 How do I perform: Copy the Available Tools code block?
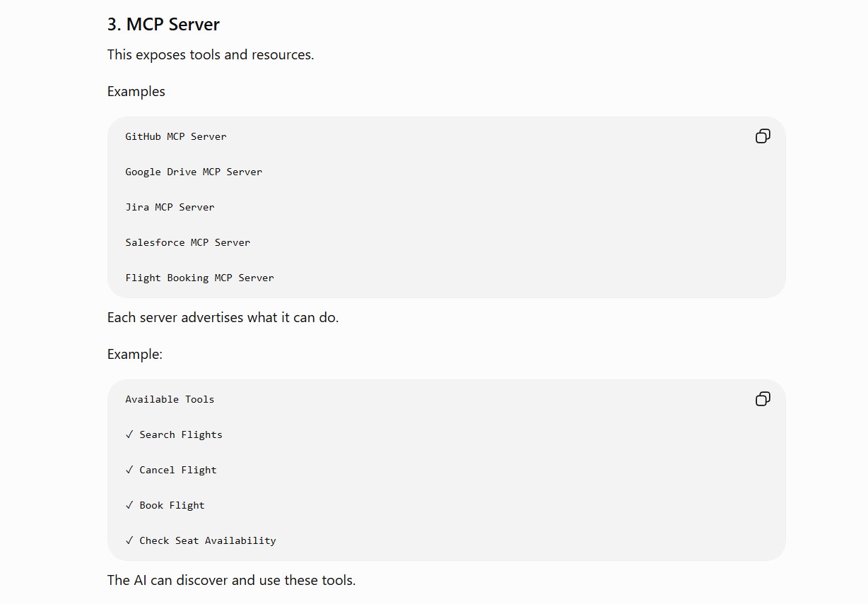pos(763,399)
